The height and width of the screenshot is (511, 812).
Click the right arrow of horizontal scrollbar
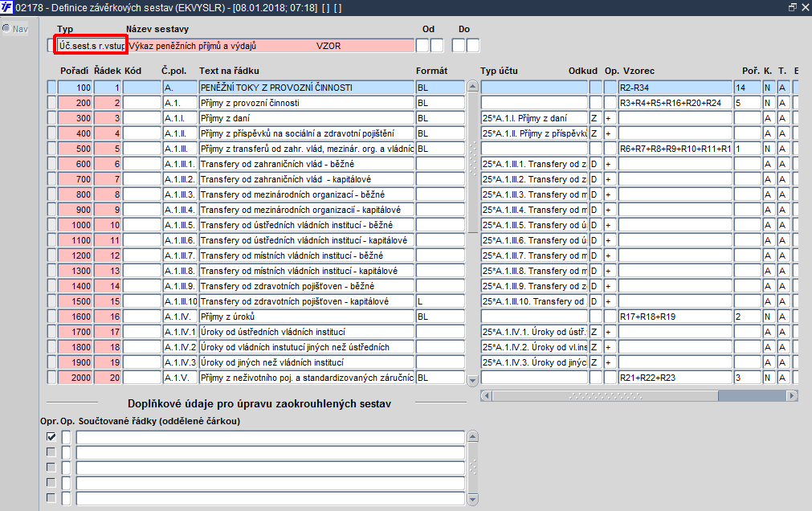[792, 396]
